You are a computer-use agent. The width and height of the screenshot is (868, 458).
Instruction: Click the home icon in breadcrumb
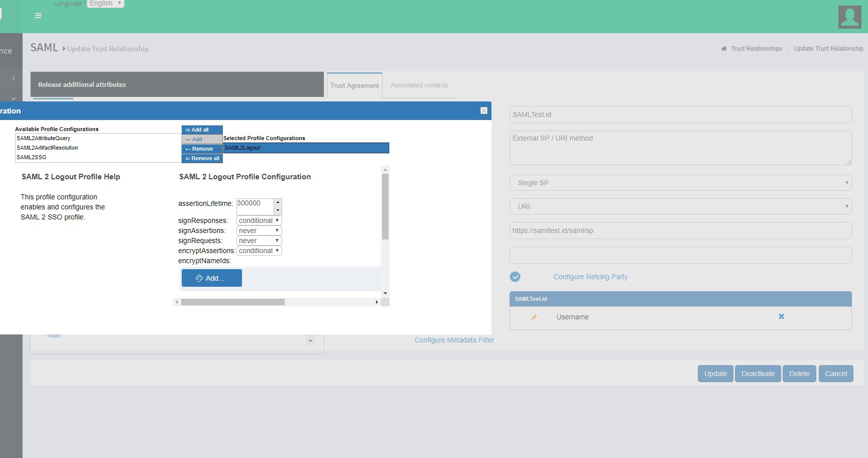click(724, 49)
